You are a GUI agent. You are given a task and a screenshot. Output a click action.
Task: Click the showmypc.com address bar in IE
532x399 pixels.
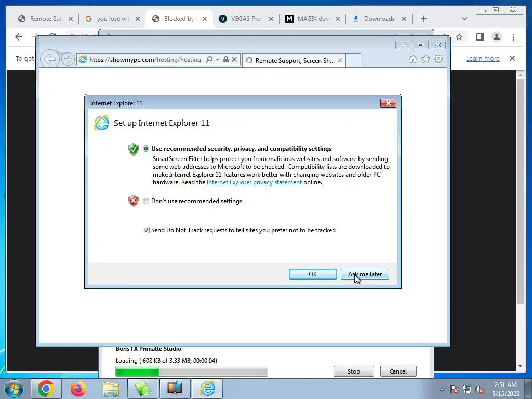pyautogui.click(x=146, y=60)
